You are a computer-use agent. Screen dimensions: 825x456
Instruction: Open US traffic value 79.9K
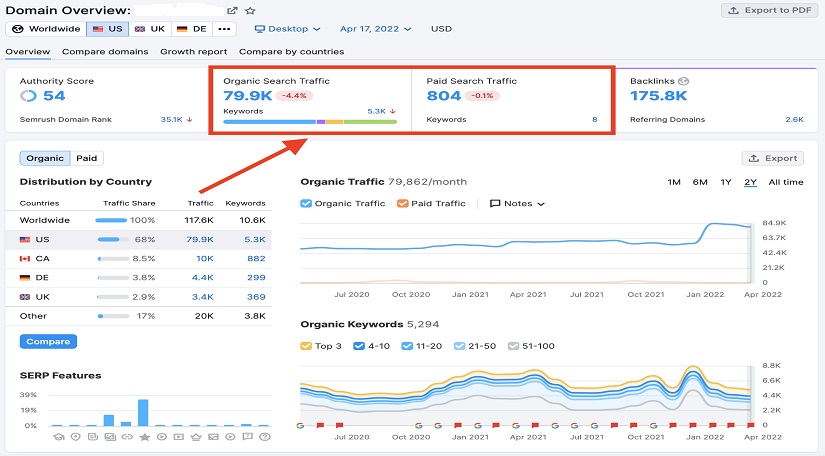[x=200, y=239]
